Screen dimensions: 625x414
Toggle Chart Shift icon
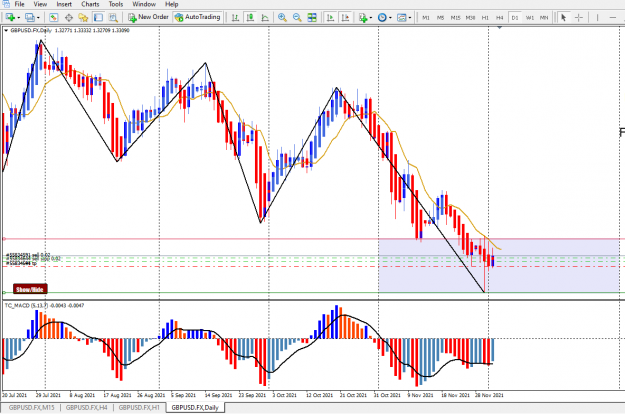(346, 18)
